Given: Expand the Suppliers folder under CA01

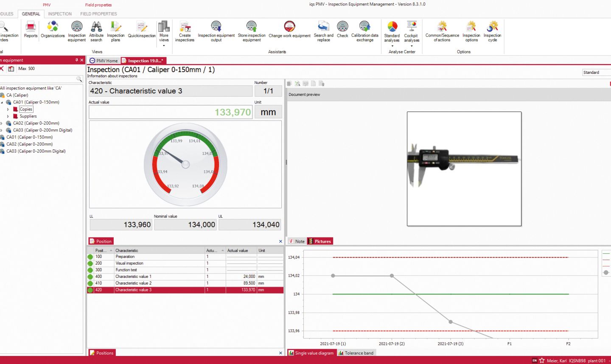Looking at the screenshot, I should coord(8,116).
